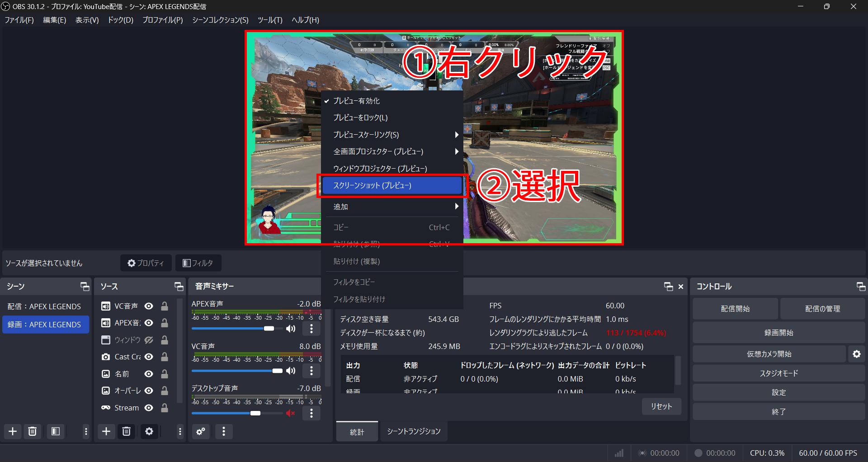Screen dimensions: 868x462
Task: Select ウィンドウプロジェクター (プレビュー) entry
Action: click(x=392, y=169)
